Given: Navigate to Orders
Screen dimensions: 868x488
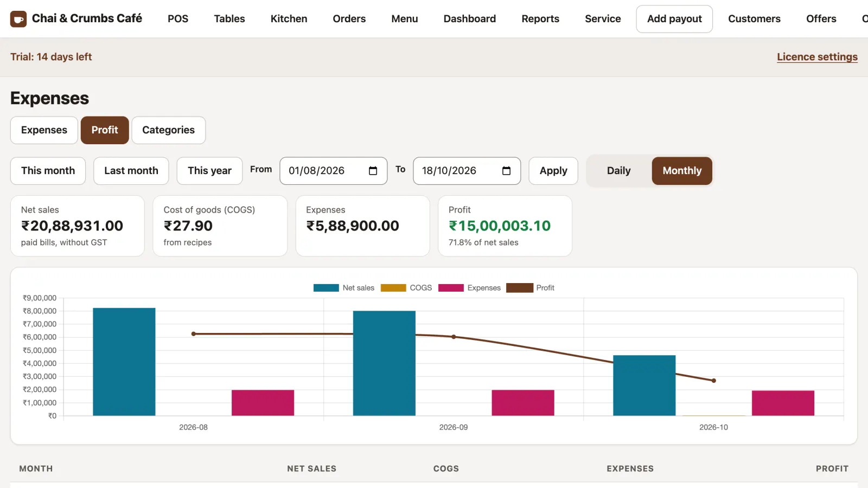Looking at the screenshot, I should [349, 19].
